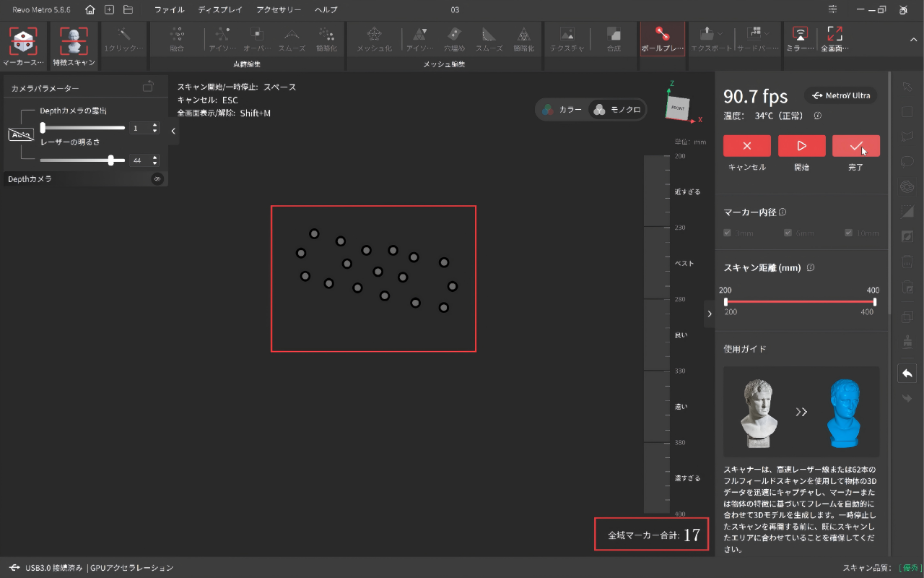Open project folder icon in title bar
Viewport: 924px width, 578px height.
(128, 10)
